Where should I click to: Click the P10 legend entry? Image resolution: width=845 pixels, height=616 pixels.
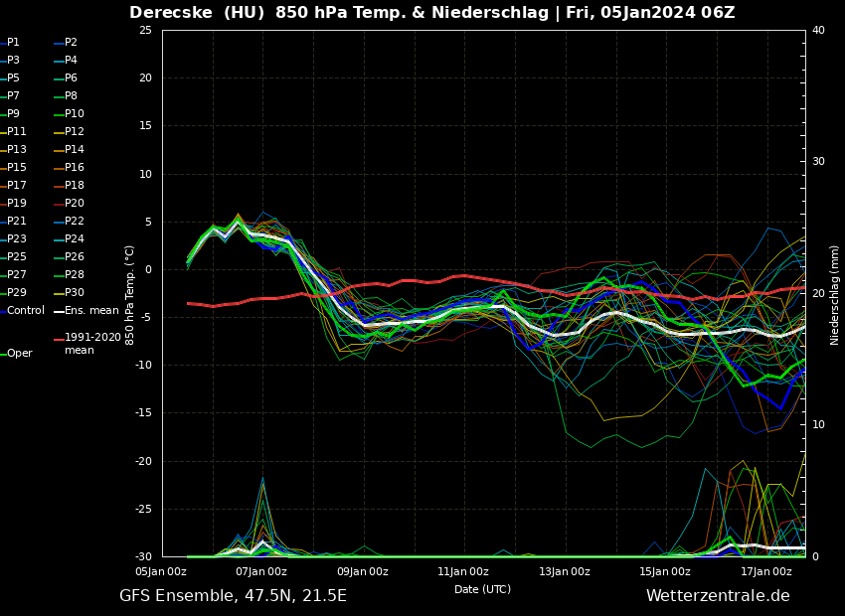click(75, 114)
